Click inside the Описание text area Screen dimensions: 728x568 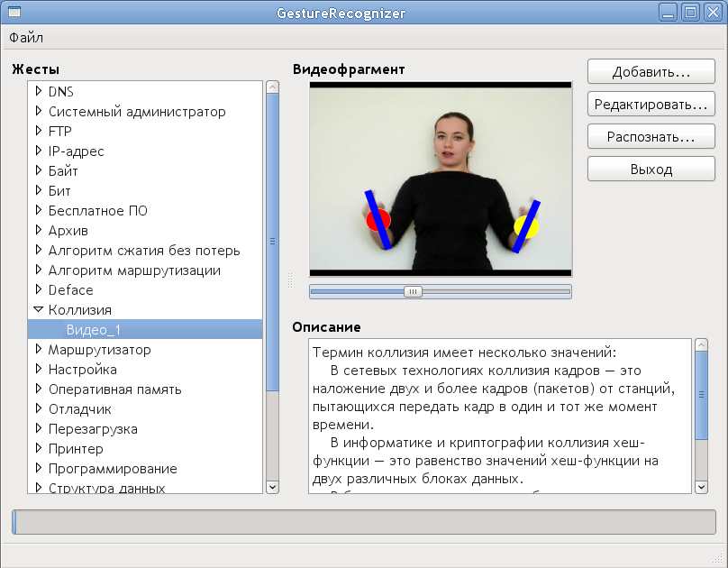tap(500, 417)
